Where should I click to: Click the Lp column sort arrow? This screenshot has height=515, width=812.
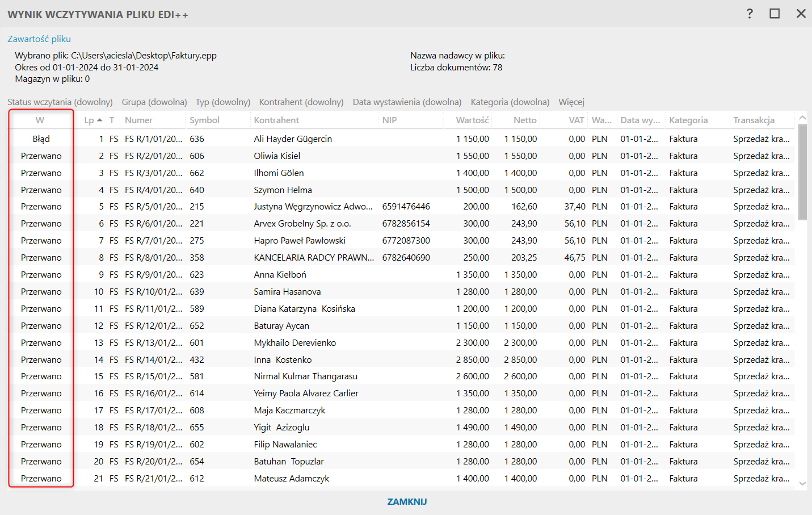tap(100, 120)
